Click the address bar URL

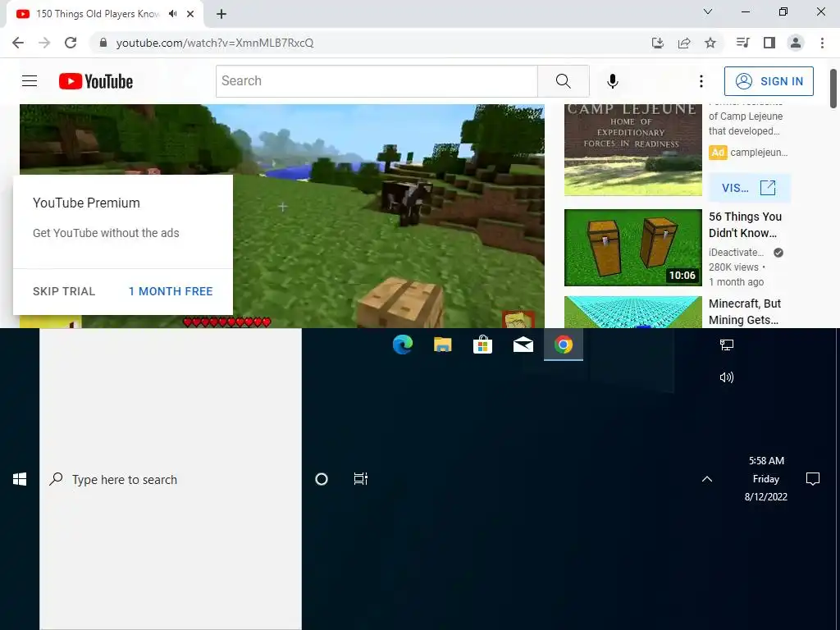pos(215,43)
